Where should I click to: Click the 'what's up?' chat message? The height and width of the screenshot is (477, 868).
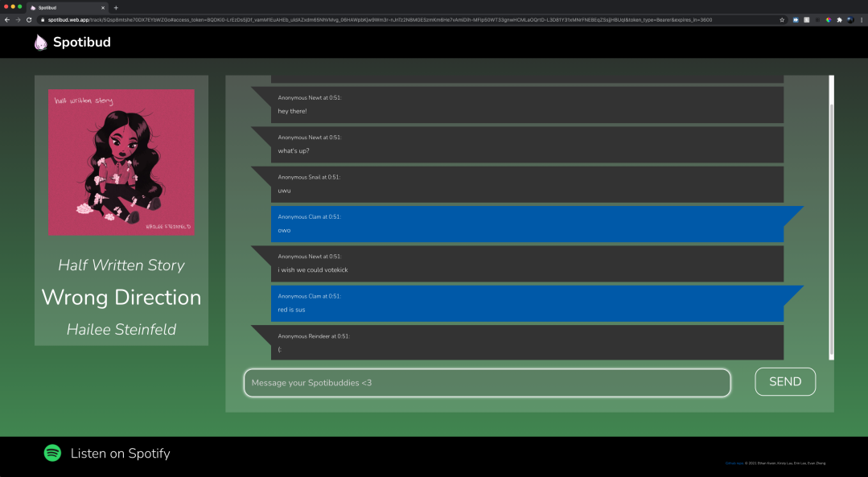(527, 145)
